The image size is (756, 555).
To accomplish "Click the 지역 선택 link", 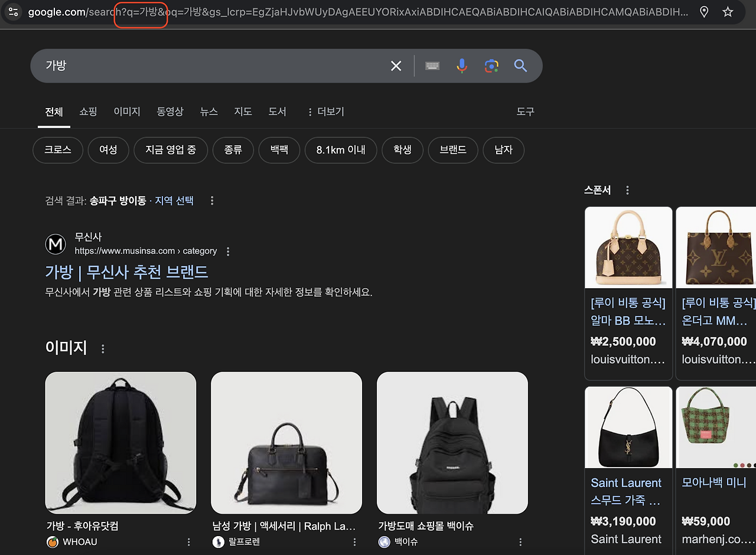I will 174,200.
